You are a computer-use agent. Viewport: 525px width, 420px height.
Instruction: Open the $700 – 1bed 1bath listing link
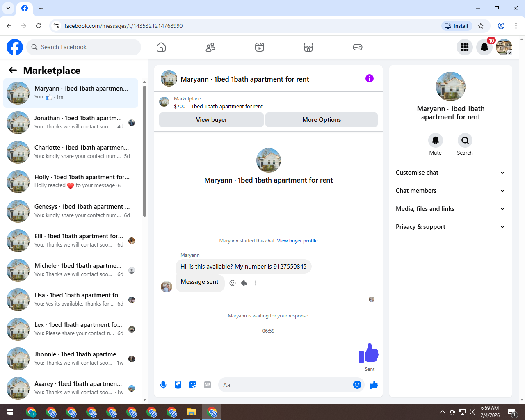point(218,106)
